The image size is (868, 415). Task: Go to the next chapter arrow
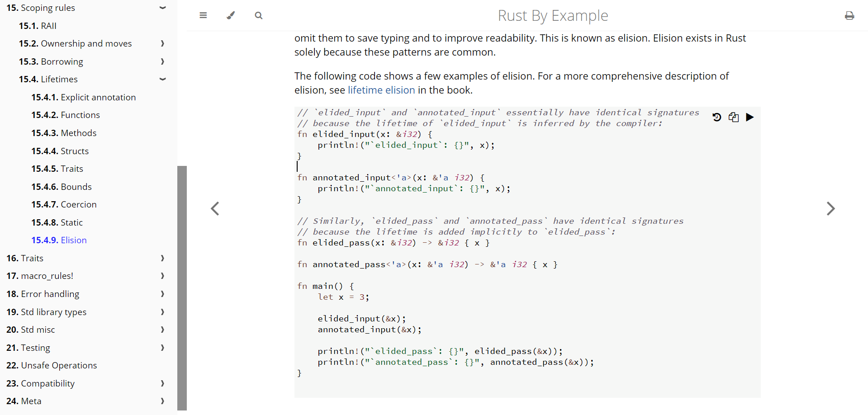click(830, 208)
